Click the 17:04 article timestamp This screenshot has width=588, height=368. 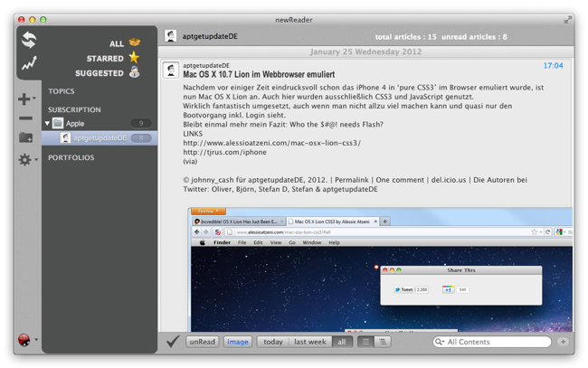coord(553,66)
